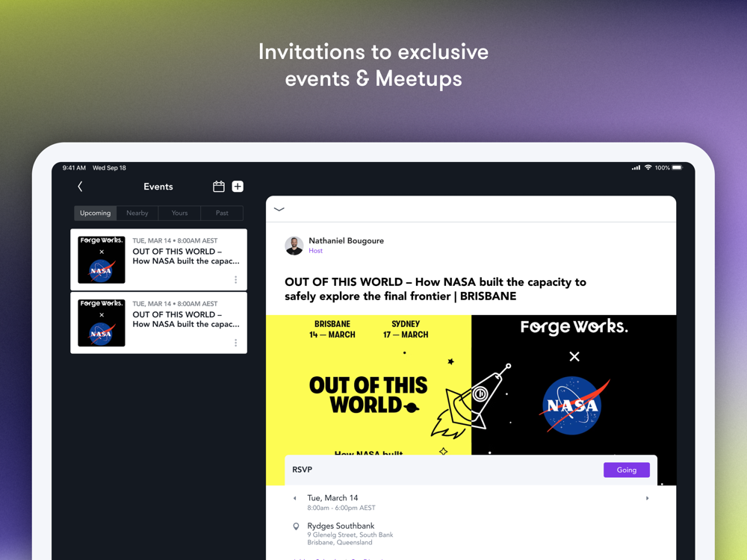The height and width of the screenshot is (560, 747).
Task: Click the second event's TUE, MAR 14 date line
Action: point(175,304)
